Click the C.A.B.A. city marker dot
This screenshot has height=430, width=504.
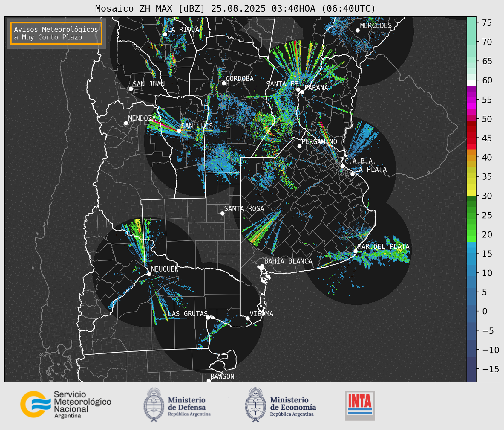(343, 166)
